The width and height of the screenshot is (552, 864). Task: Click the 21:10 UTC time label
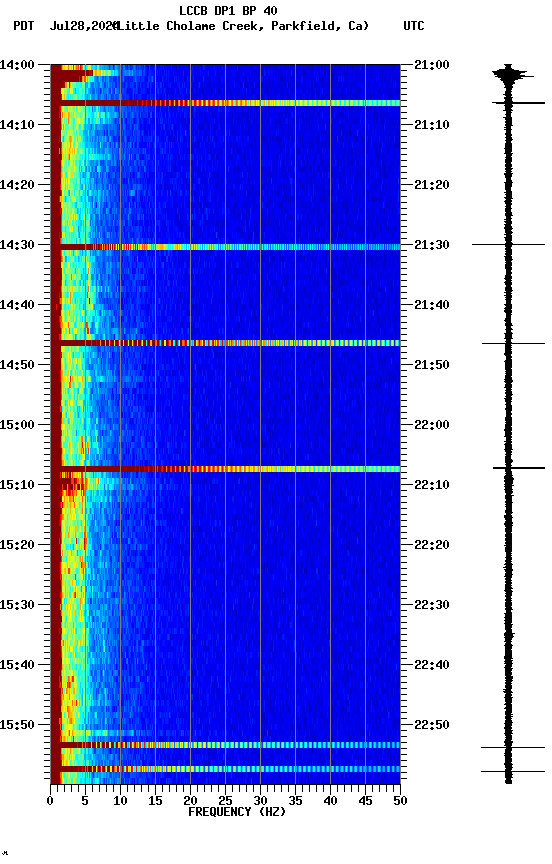click(432, 125)
